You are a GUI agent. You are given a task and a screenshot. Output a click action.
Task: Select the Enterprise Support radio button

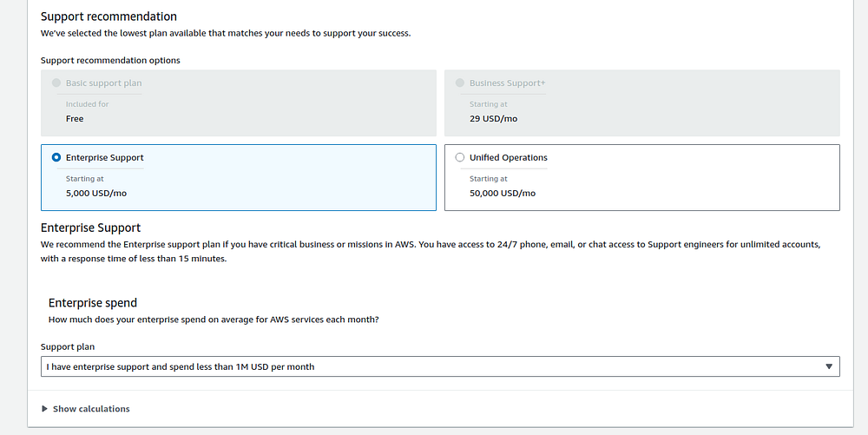[x=56, y=158]
